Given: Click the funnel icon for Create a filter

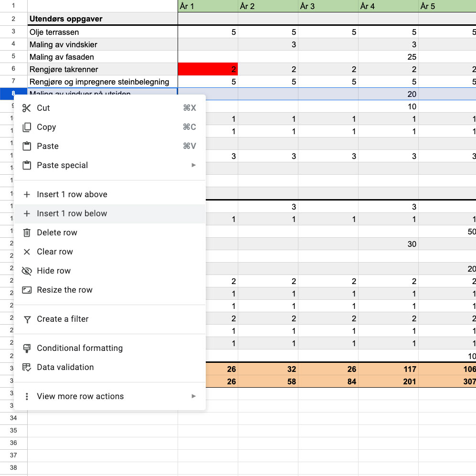Looking at the screenshot, I should 27,319.
